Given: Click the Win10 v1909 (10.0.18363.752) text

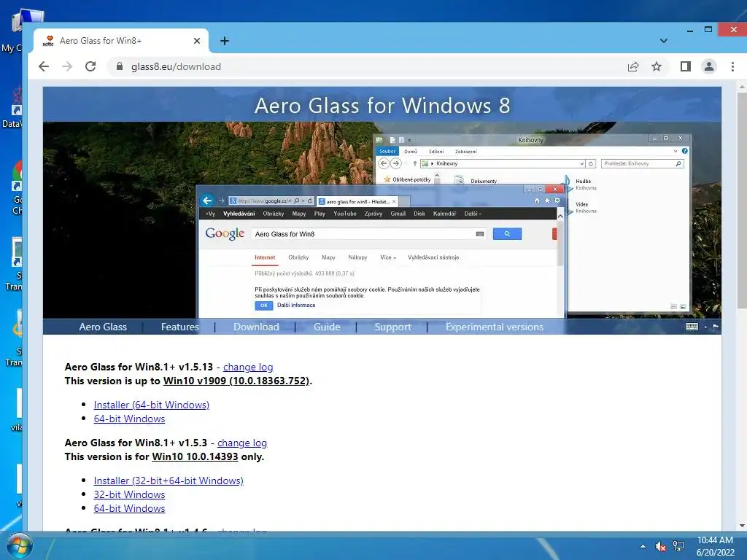Looking at the screenshot, I should (x=236, y=381).
